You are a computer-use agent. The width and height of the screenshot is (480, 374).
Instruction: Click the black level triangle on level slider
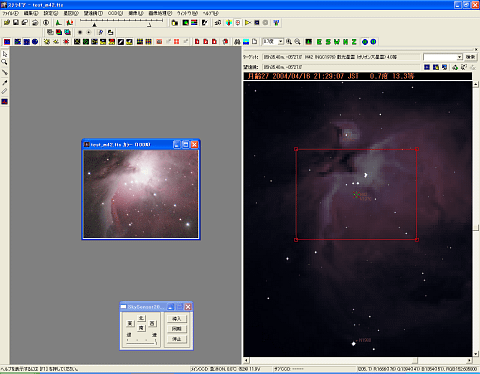(95, 25)
